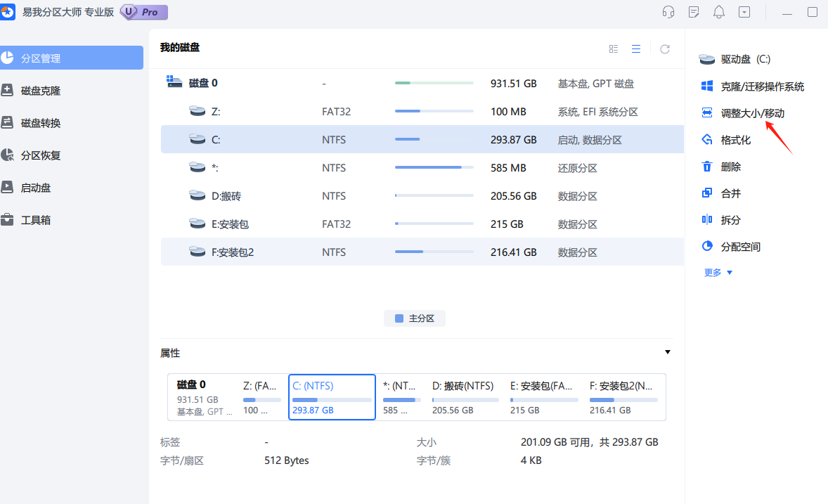Select the 磁盘 0 row

[x=422, y=83]
